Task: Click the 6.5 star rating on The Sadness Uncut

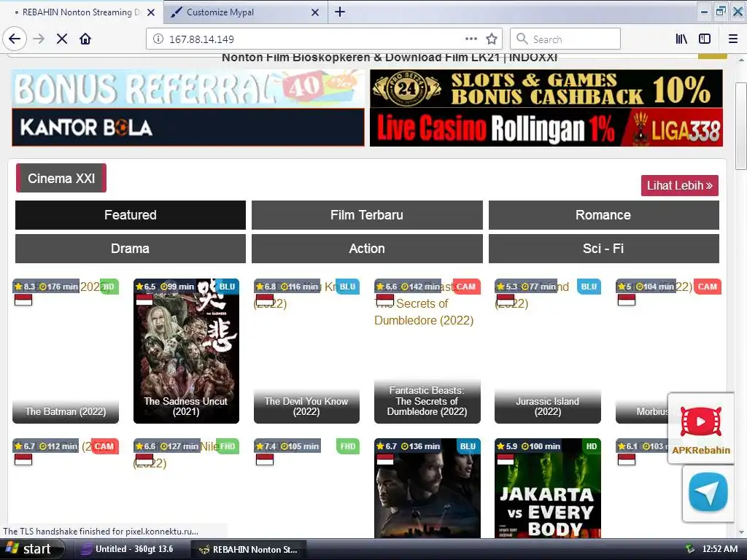Action: (146, 287)
